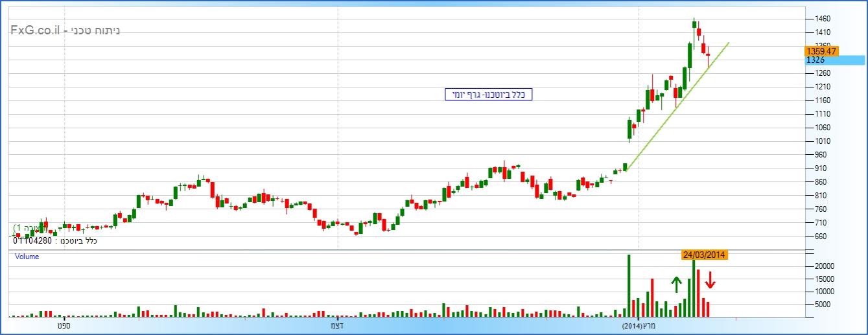The image size is (868, 335).
Task: Select the orange 24/03/2014 date label
Action: pyautogui.click(x=704, y=255)
